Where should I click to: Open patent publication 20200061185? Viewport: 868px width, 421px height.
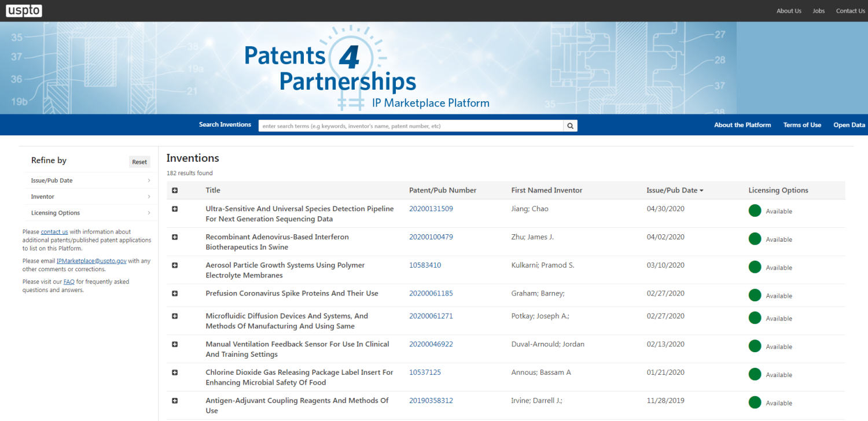[431, 294]
